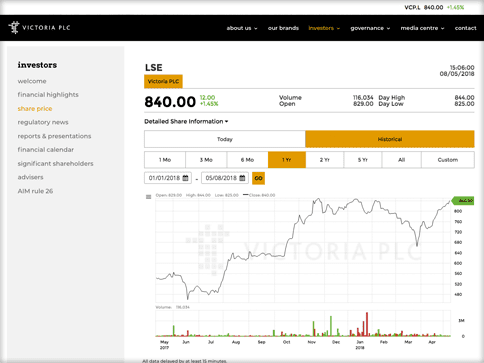Select the Custom range option
This screenshot has height=363, width=484.
[x=448, y=160]
